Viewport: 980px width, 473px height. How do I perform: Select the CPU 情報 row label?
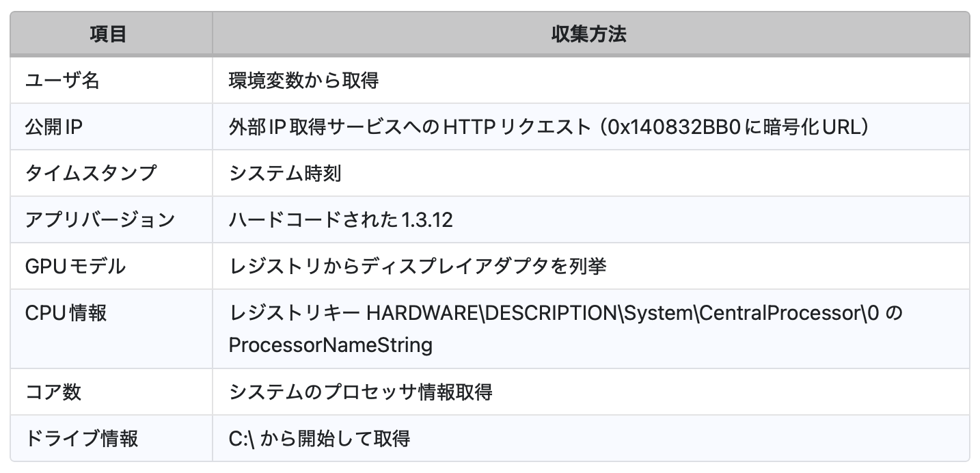point(66,313)
